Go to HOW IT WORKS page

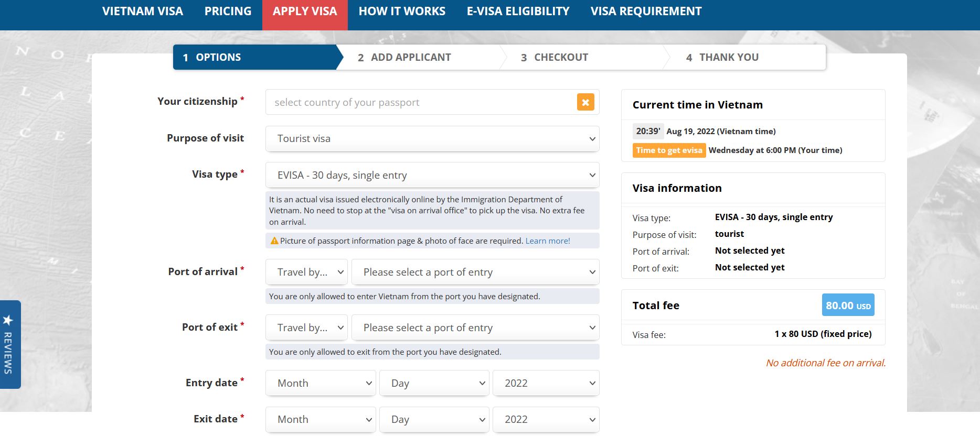click(x=402, y=12)
